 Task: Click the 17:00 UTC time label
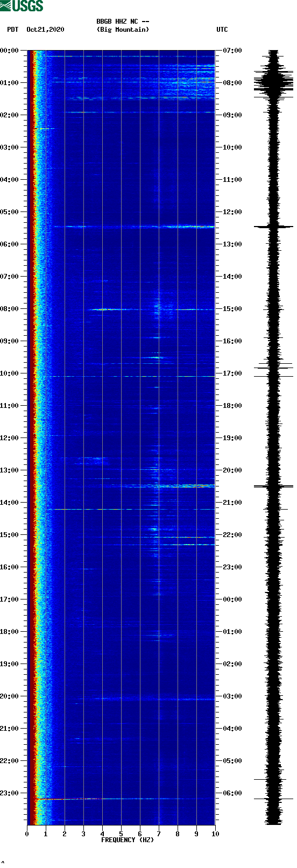232,373
